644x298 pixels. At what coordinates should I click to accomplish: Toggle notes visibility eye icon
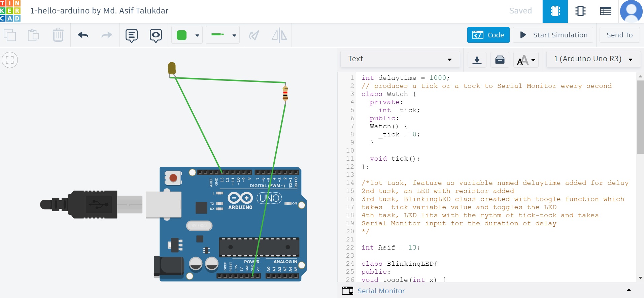pos(156,35)
